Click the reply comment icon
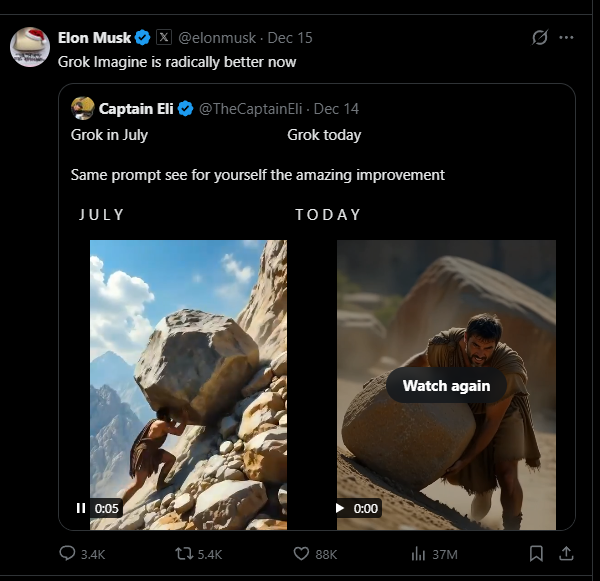Image resolution: width=600 pixels, height=581 pixels. coord(68,553)
